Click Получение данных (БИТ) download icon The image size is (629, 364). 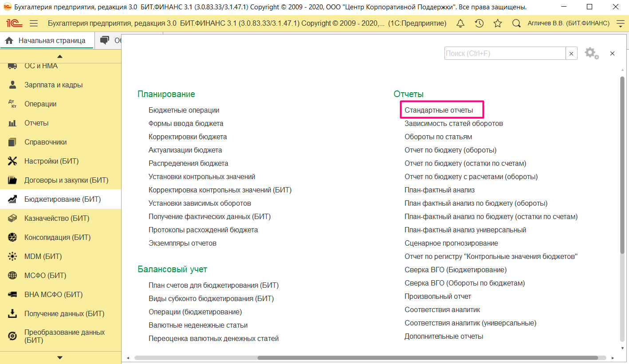tap(12, 313)
